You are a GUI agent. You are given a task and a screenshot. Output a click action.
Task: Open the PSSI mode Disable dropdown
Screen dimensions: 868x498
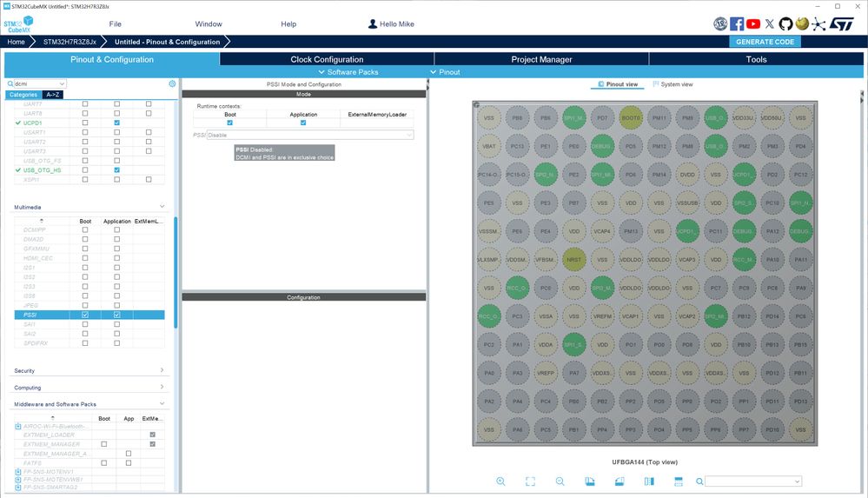click(310, 135)
